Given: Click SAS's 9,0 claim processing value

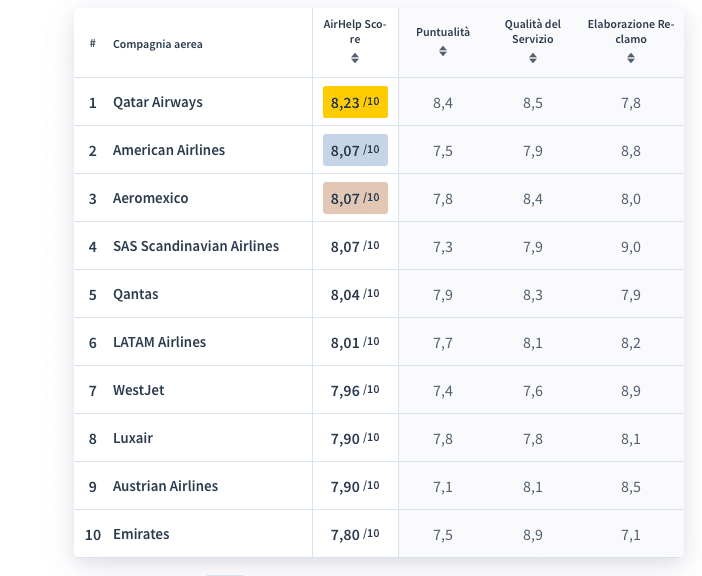Looking at the screenshot, I should click(631, 247).
